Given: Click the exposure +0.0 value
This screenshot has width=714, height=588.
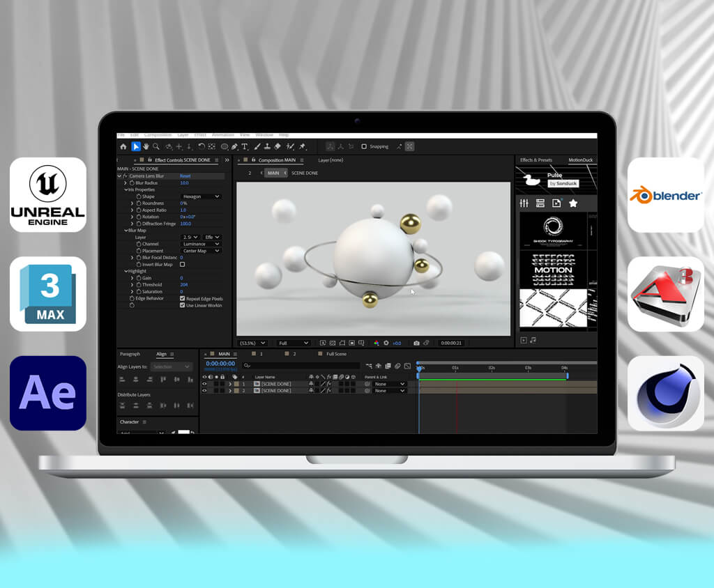Looking at the screenshot, I should coord(397,343).
